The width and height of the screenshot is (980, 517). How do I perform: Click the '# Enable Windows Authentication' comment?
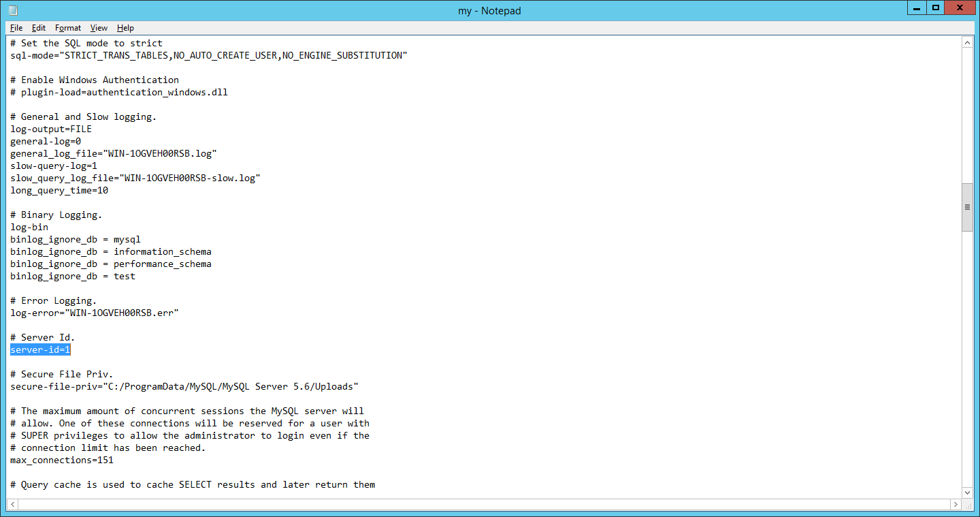coord(95,80)
